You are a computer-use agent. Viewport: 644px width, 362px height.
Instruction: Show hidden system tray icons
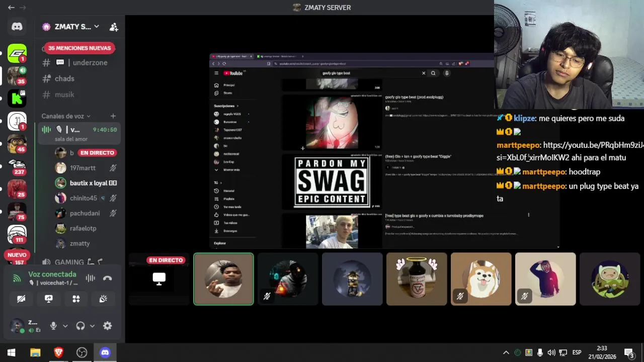click(506, 352)
